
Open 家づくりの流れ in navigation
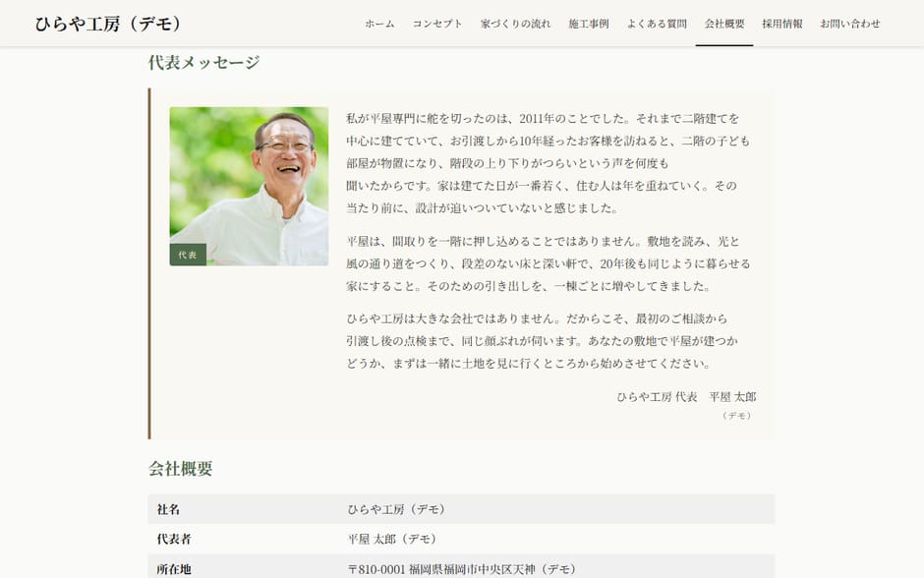click(515, 24)
